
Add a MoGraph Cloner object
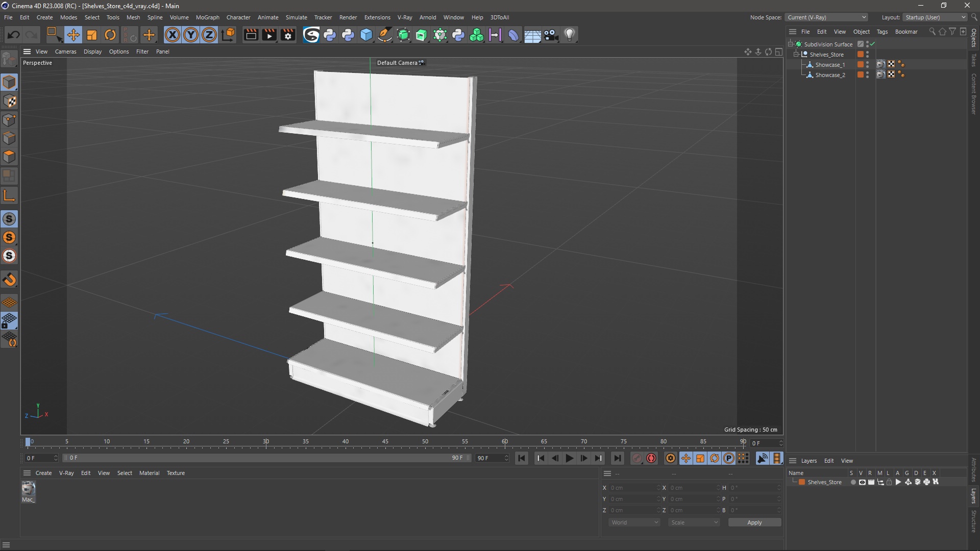point(477,35)
